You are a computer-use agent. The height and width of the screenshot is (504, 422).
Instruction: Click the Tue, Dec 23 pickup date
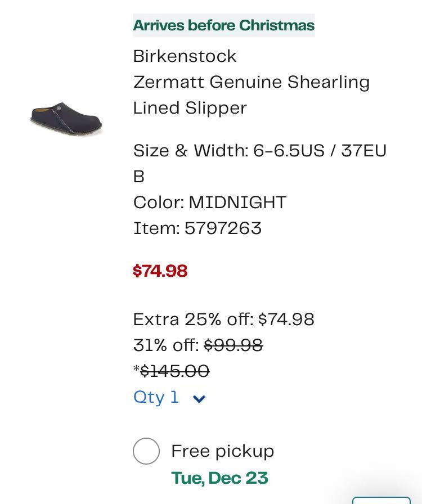coord(219,478)
